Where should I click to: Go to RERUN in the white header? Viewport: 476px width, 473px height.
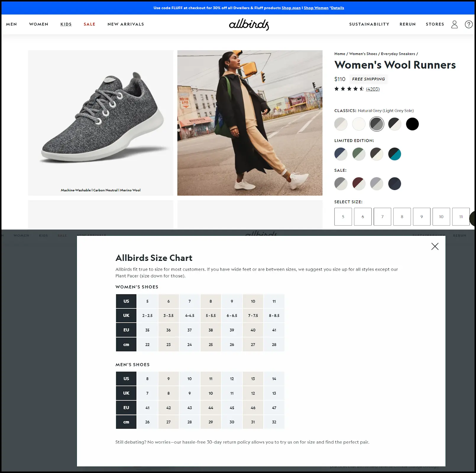click(x=408, y=24)
